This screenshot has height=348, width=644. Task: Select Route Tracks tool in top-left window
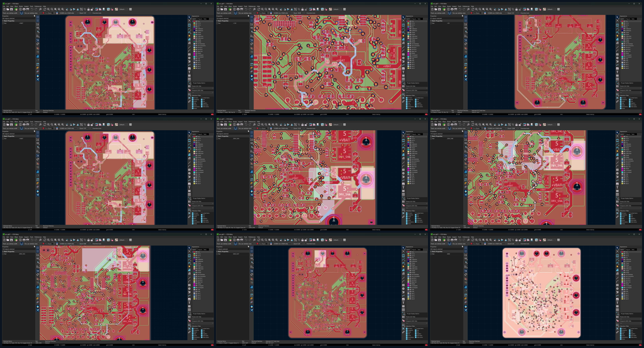pos(190,29)
